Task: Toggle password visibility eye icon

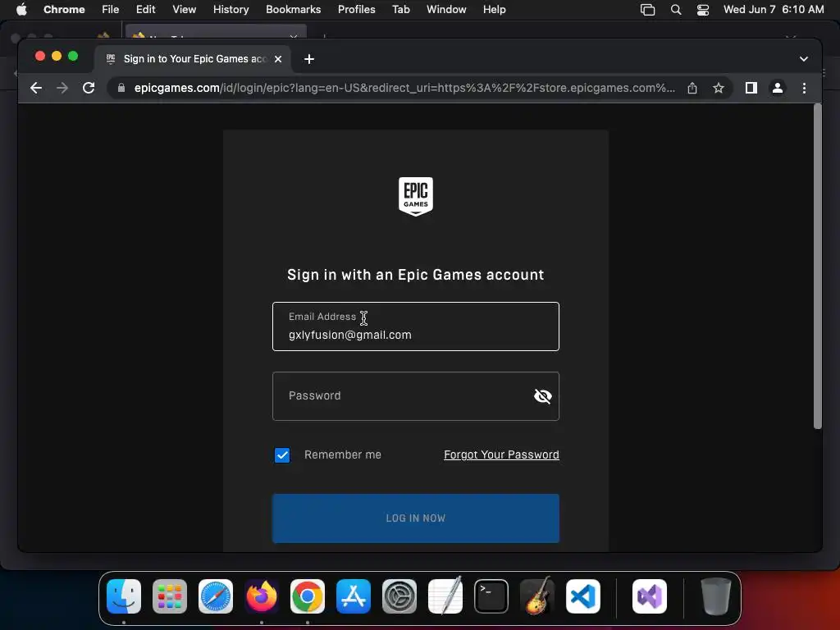Action: click(x=543, y=396)
